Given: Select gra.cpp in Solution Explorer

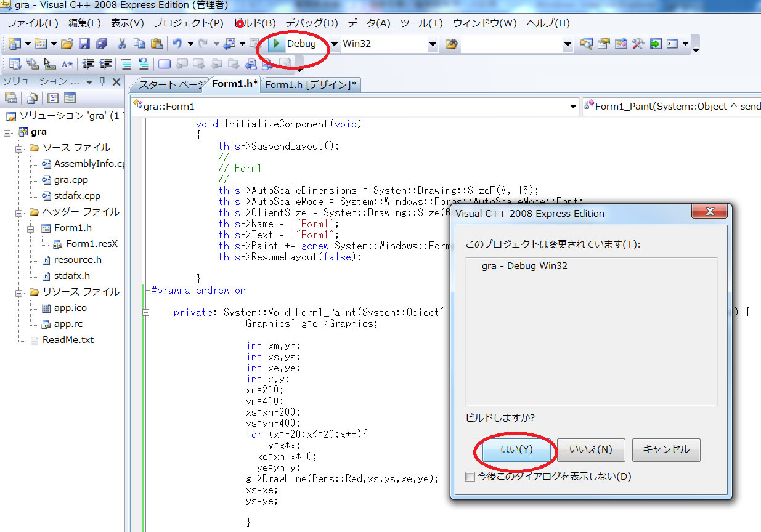Looking at the screenshot, I should pyautogui.click(x=71, y=180).
